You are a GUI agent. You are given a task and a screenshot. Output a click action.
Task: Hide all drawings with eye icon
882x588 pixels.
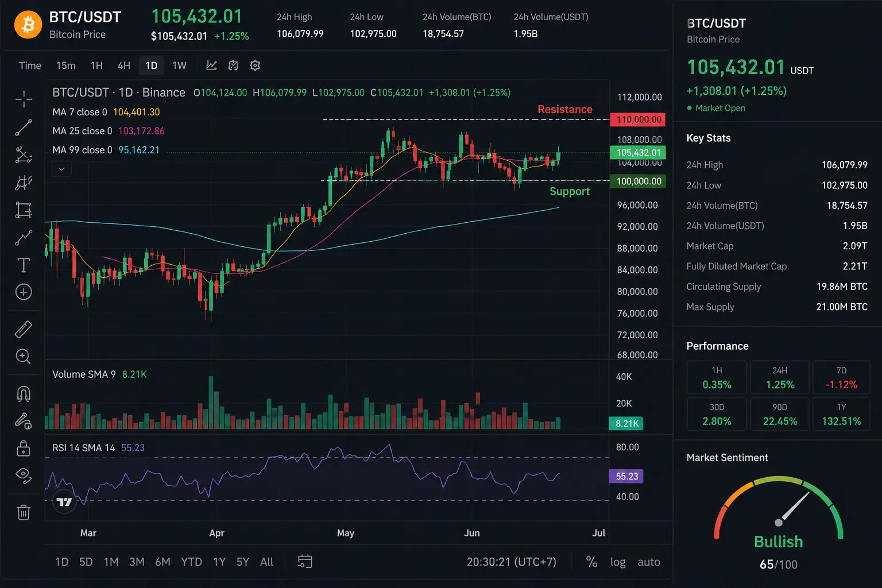24,475
